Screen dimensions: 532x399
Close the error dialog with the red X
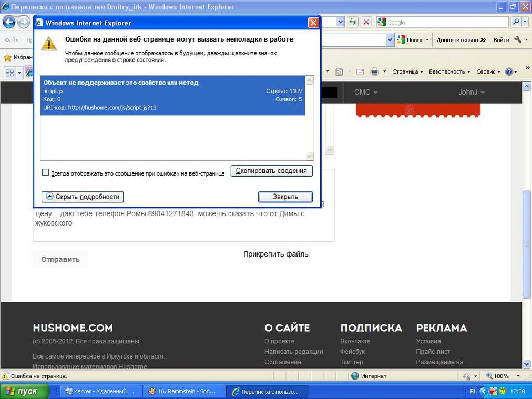pyautogui.click(x=313, y=23)
